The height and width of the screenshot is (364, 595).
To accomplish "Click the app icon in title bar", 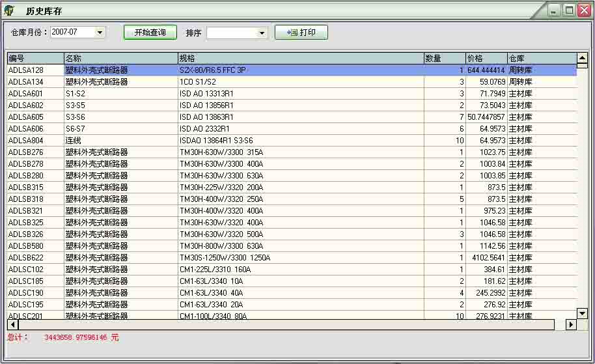I will 9,10.
